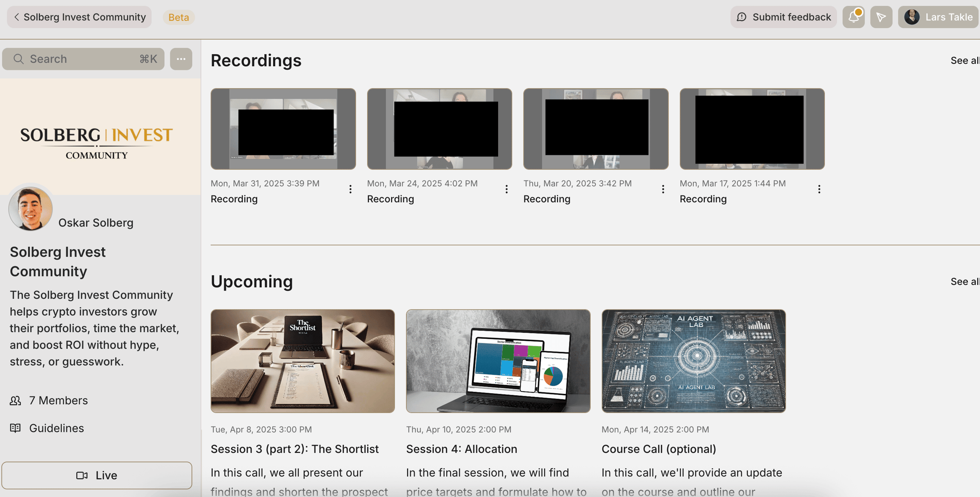This screenshot has width=980, height=497.
Task: Click date Tue, Apr 8, 2025 3:00 PM
Action: click(261, 429)
